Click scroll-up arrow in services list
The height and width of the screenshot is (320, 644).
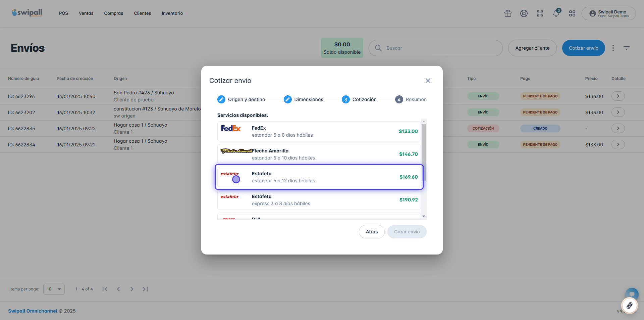pos(424,122)
